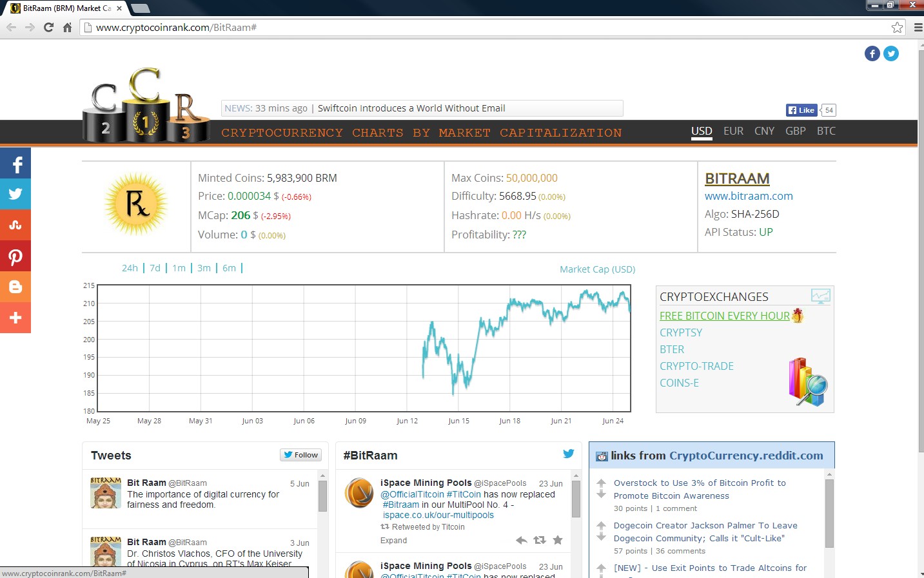Open the round Facebook icon at top right
The height and width of the screenshot is (578, 924).
(872, 53)
